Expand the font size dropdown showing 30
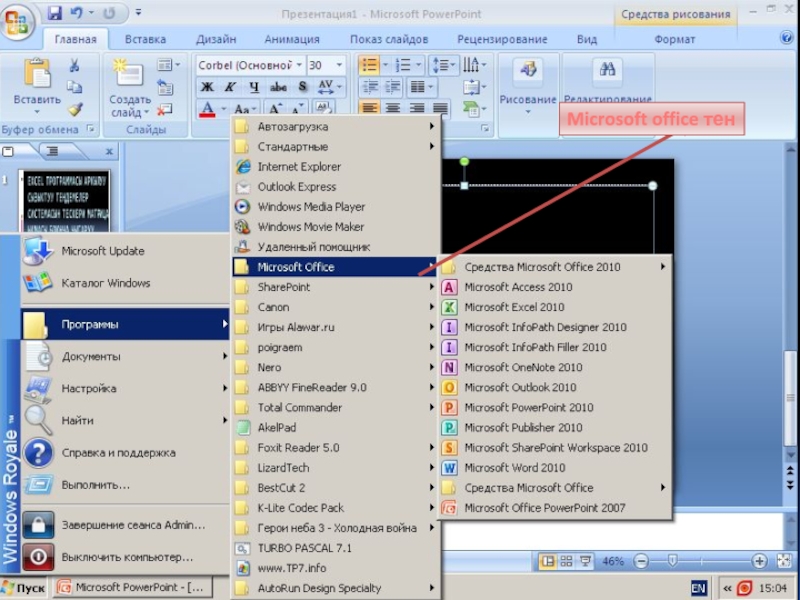Image resolution: width=800 pixels, height=600 pixels. (340, 65)
